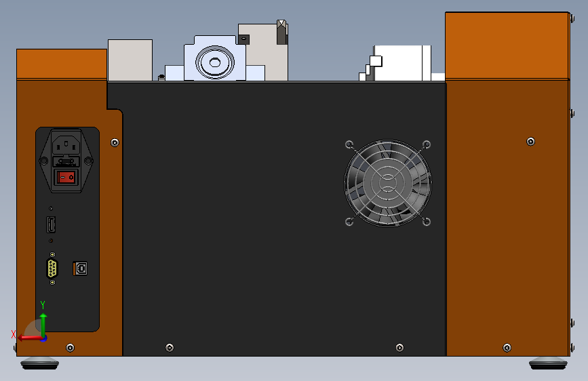Image resolution: width=588 pixels, height=381 pixels.
Task: Select the cooling fan grille
Action: (x=388, y=183)
